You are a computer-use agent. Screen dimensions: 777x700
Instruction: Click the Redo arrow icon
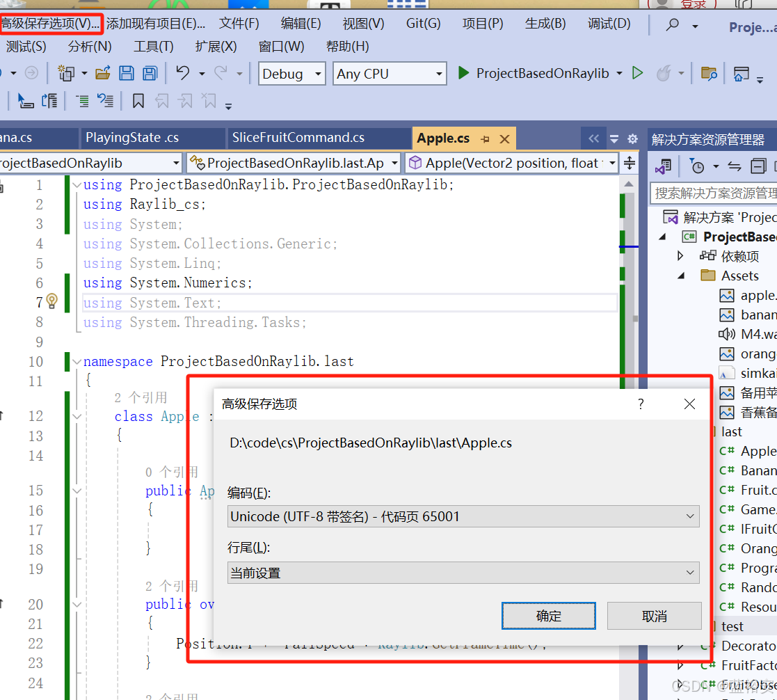221,73
